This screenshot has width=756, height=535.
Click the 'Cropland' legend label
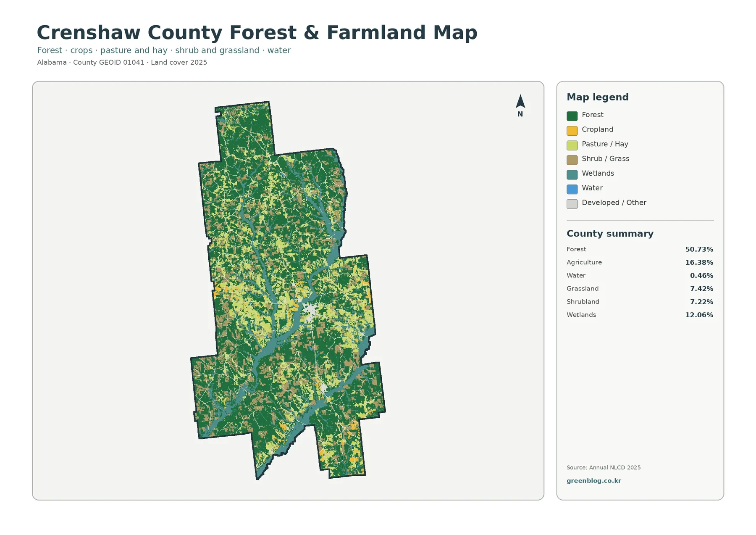pyautogui.click(x=597, y=129)
